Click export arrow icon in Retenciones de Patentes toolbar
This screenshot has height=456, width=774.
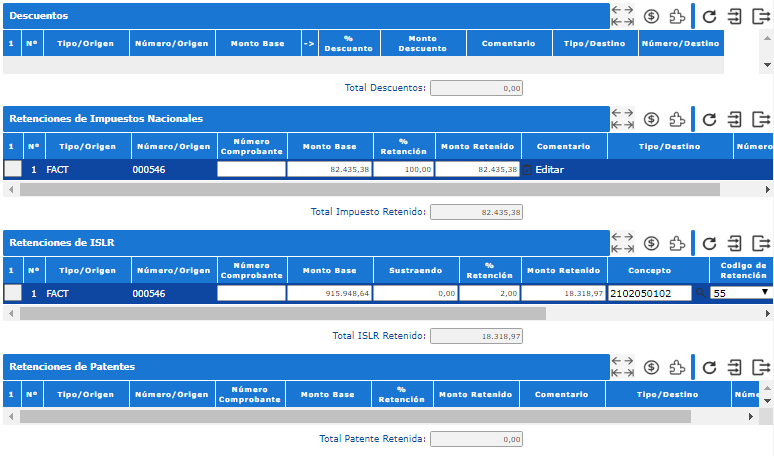[761, 368]
